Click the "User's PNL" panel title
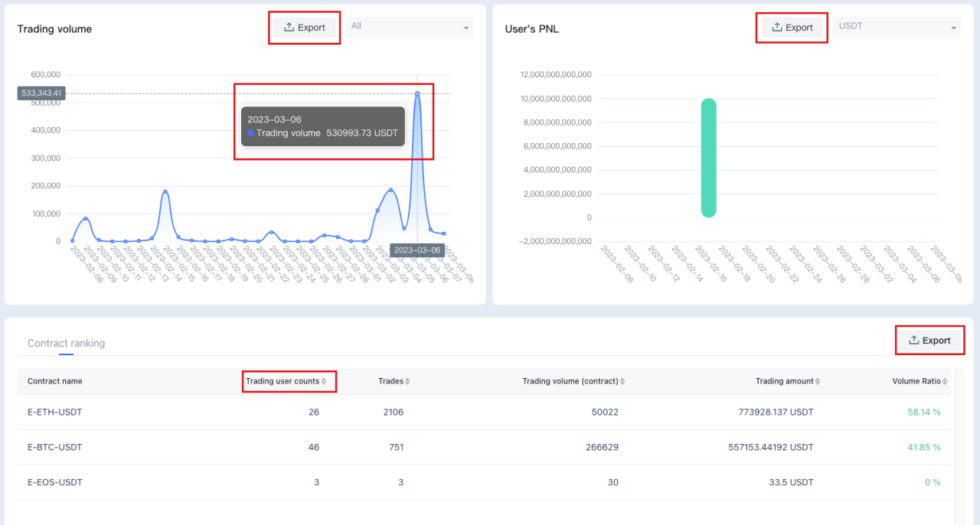Viewport: 980px width, 525px height. (x=532, y=29)
